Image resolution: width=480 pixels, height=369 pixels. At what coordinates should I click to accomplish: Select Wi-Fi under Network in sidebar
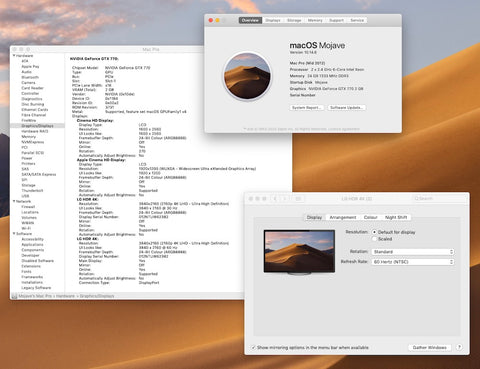click(26, 228)
